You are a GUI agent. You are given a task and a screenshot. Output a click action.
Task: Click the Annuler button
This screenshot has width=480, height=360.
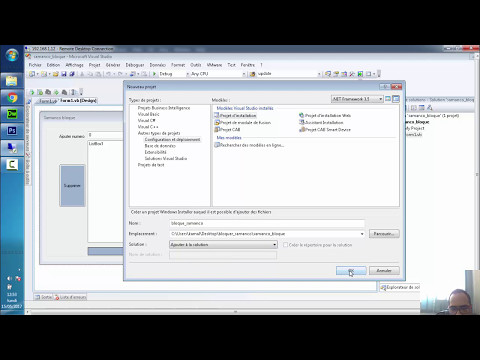(384, 271)
